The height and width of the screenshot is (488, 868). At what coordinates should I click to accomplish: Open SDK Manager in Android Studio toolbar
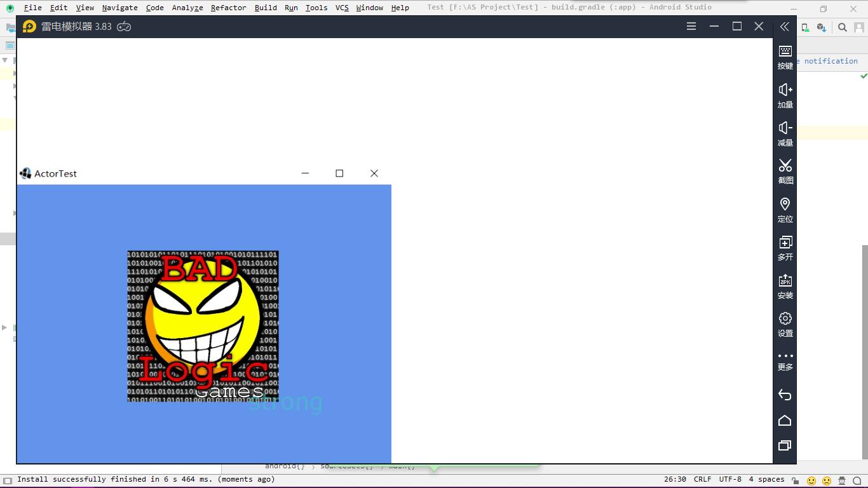[x=822, y=27]
